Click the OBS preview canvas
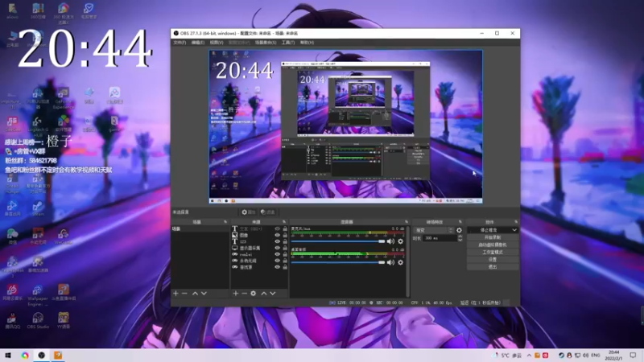Image resolution: width=644 pixels, height=362 pixels. coord(346,126)
